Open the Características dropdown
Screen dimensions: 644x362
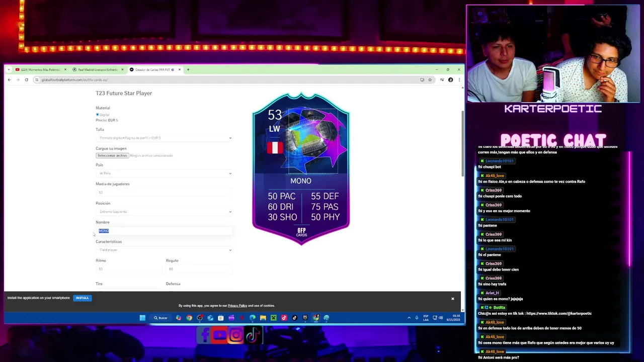point(164,250)
